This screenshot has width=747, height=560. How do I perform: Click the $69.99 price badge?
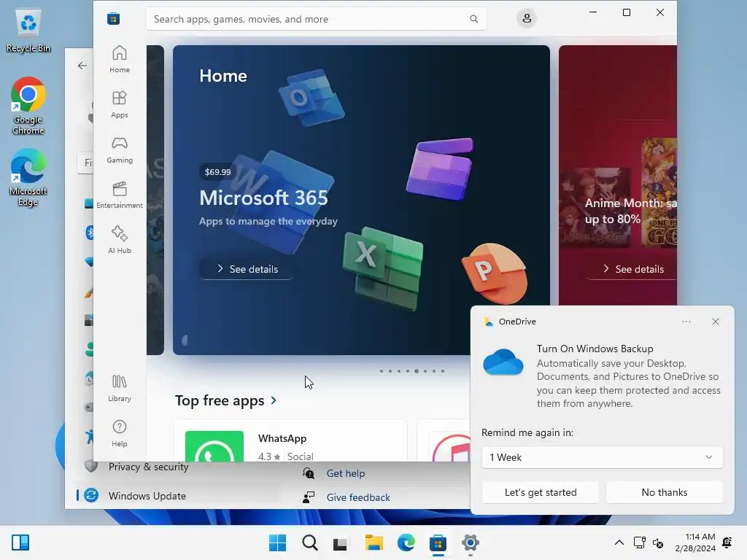217,172
